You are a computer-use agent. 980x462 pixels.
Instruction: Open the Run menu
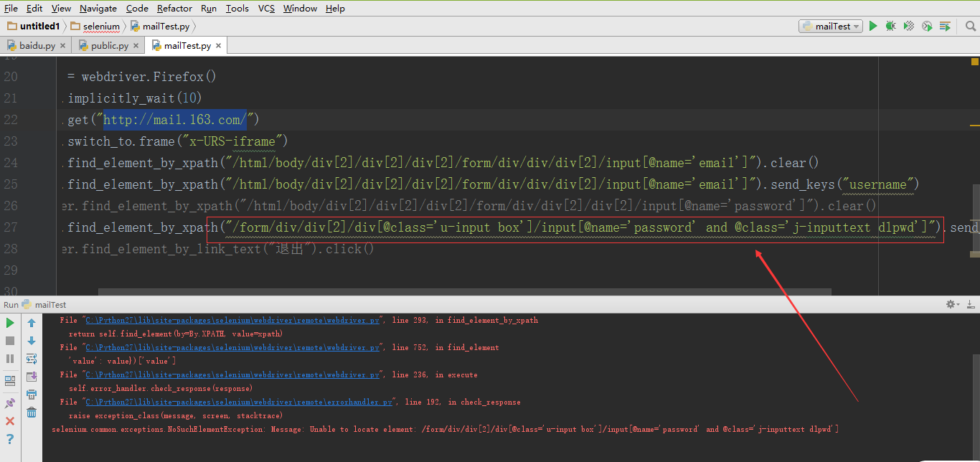(x=209, y=9)
